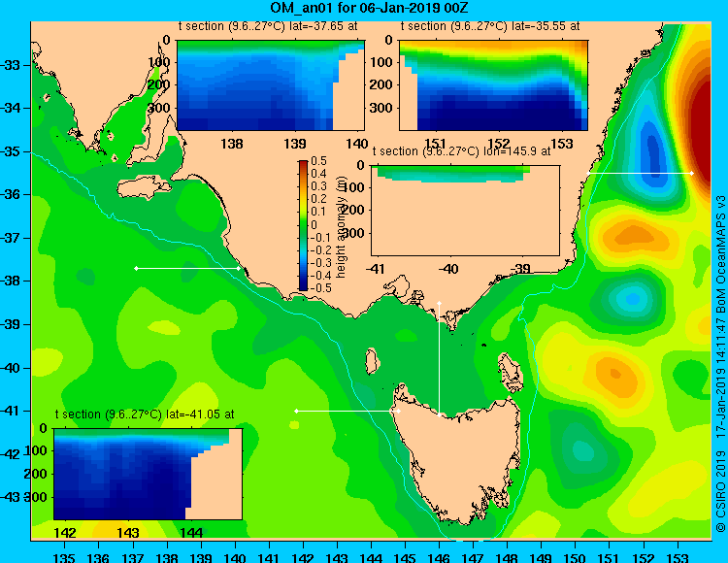Click latitude label -38 on the left axis
This screenshot has height=563, width=728.
(11, 281)
